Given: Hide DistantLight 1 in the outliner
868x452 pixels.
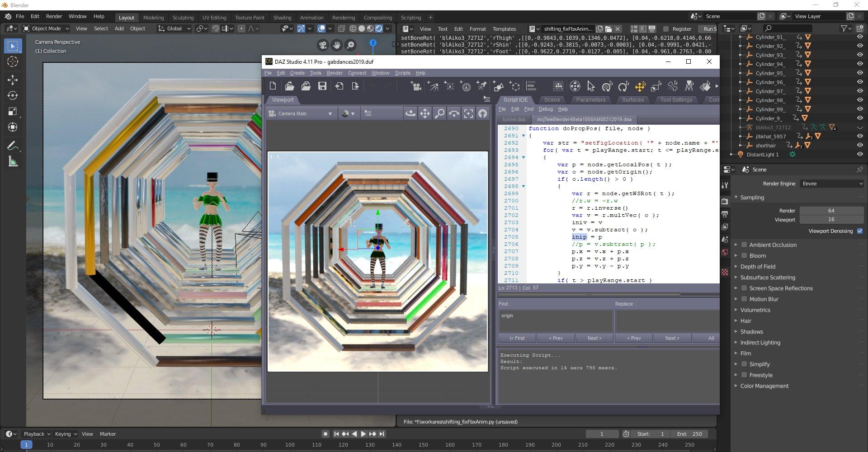Looking at the screenshot, I should 860,155.
